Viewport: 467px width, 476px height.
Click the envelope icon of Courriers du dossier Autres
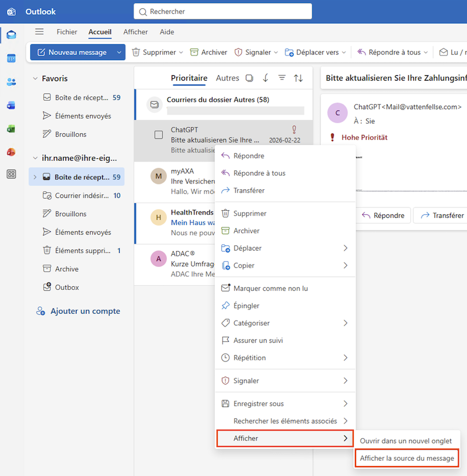155,105
